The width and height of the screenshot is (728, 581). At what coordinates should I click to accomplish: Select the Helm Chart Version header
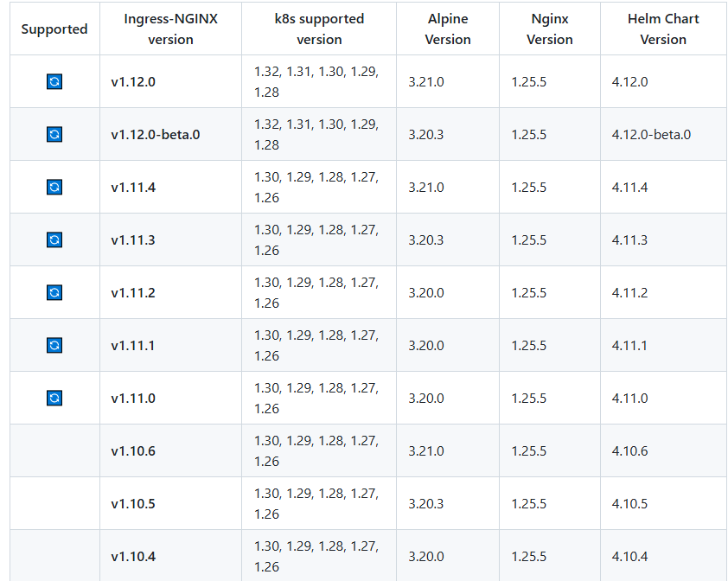(663, 29)
